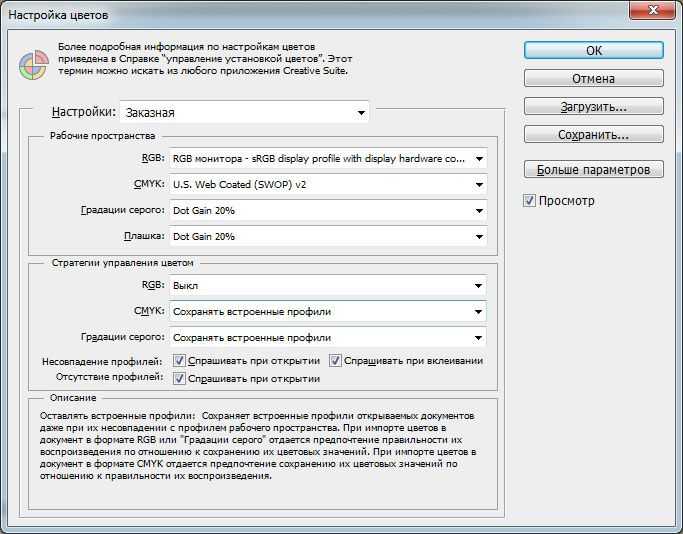Click the Сохранить... button
This screenshot has height=534, width=683.
click(594, 134)
